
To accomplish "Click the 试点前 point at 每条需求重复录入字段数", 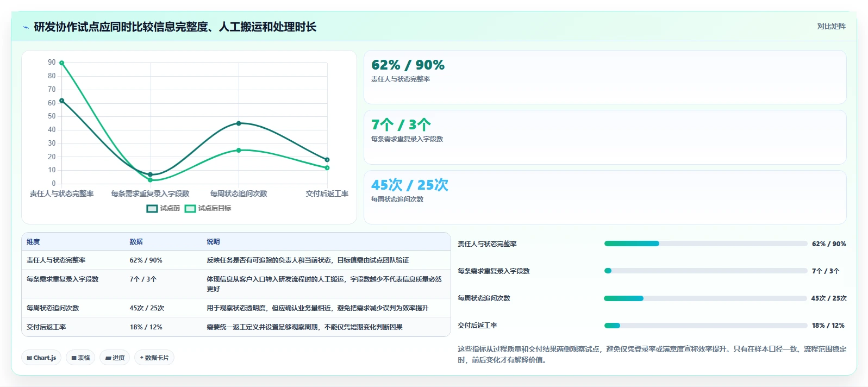I will (x=151, y=174).
